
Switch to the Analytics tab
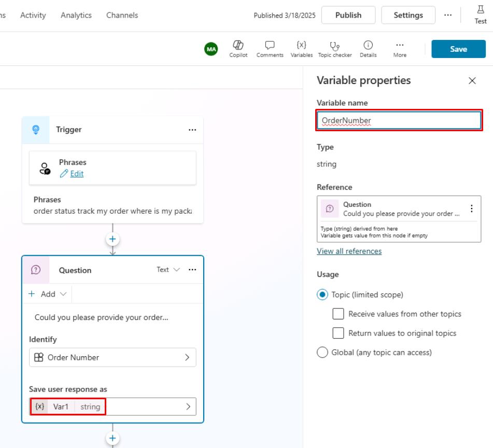click(x=76, y=15)
